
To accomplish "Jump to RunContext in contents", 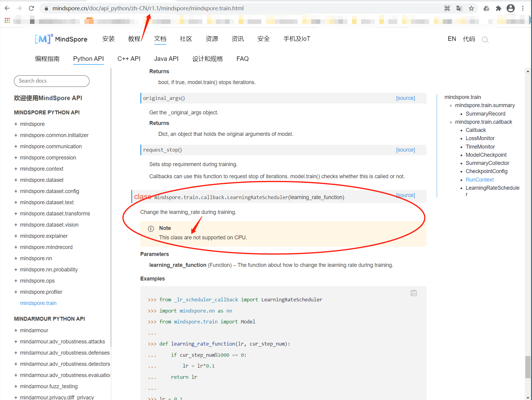I will click(x=480, y=180).
